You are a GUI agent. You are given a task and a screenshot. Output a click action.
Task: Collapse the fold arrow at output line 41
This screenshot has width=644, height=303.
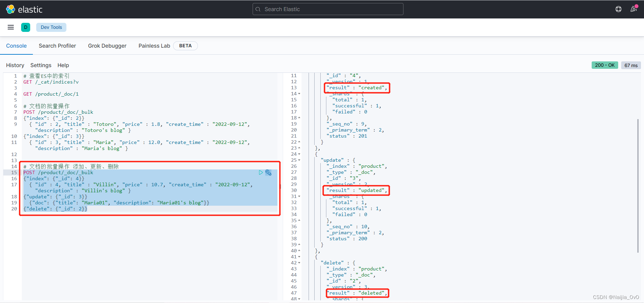(x=299, y=257)
